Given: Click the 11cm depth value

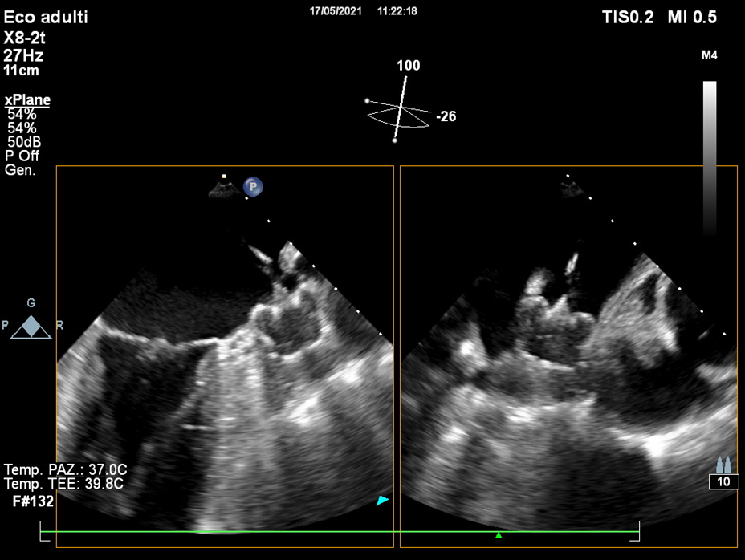Looking at the screenshot, I should pos(22,70).
